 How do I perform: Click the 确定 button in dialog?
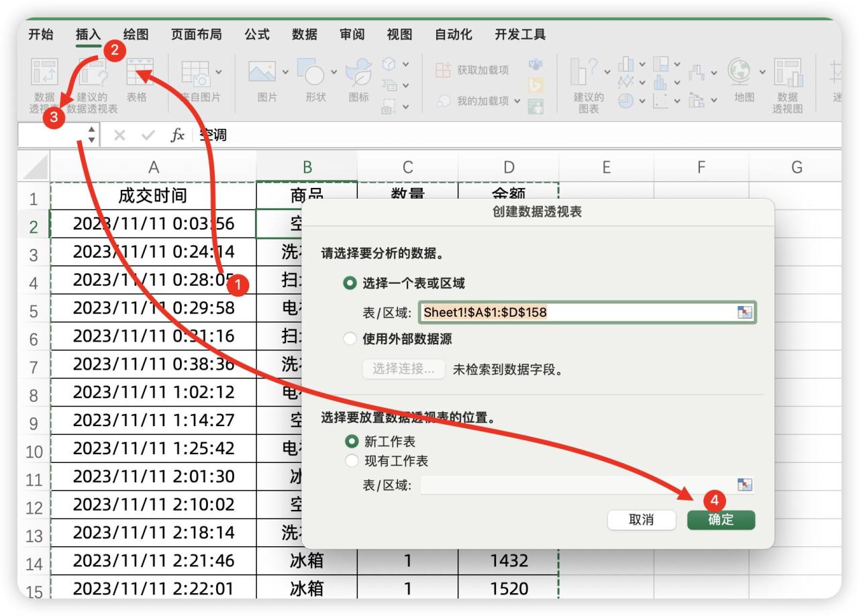pos(721,519)
